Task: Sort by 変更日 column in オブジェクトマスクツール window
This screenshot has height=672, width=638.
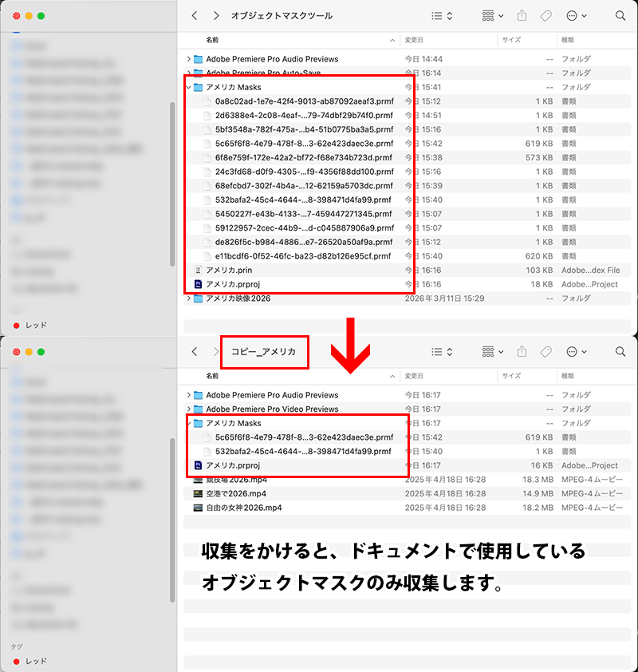Action: [x=415, y=40]
